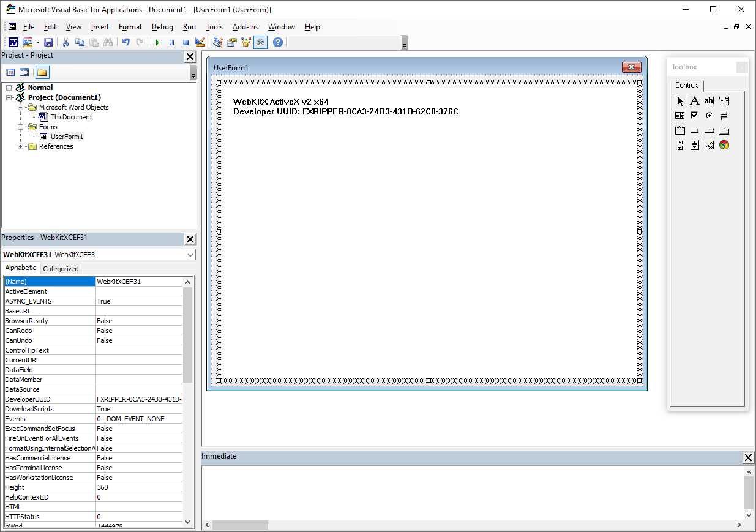
Task: Open the Insert menu
Action: pyautogui.click(x=100, y=27)
